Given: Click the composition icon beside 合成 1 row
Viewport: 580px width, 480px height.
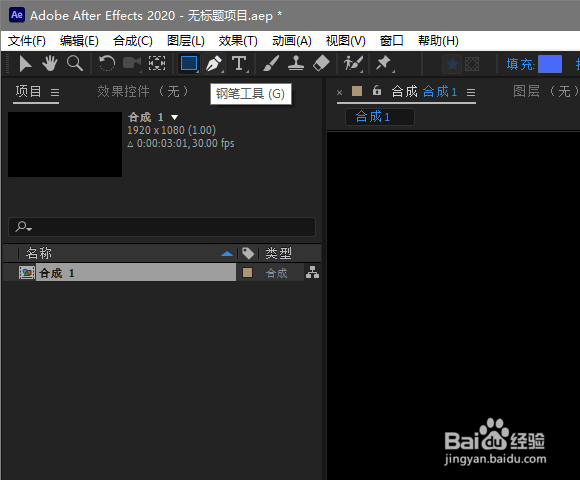Looking at the screenshot, I should (27, 273).
